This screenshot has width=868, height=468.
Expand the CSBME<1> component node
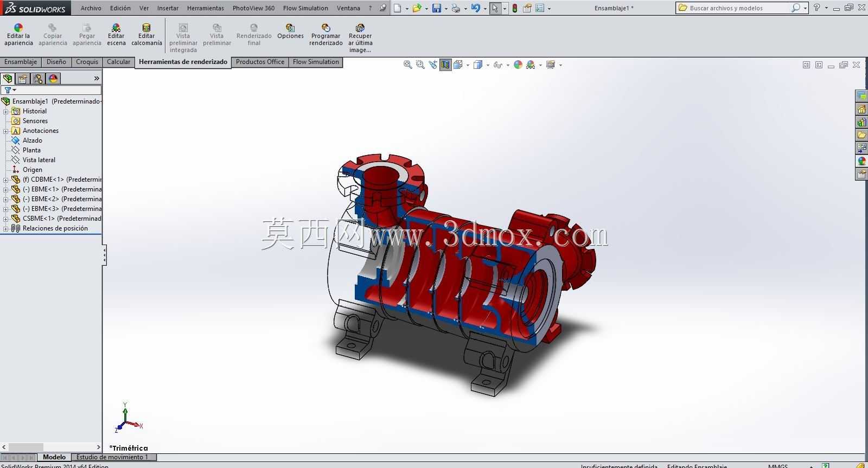tap(5, 219)
